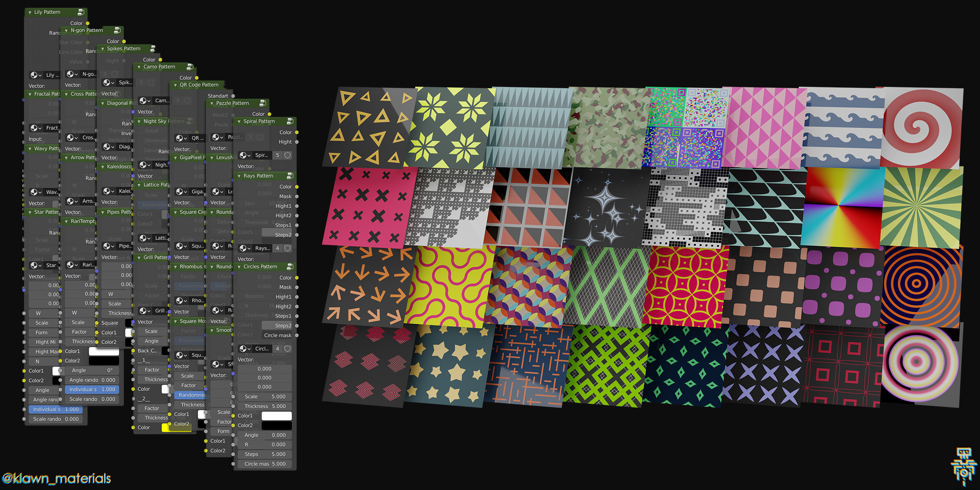Click the Steps 5.000 slider

[265, 454]
